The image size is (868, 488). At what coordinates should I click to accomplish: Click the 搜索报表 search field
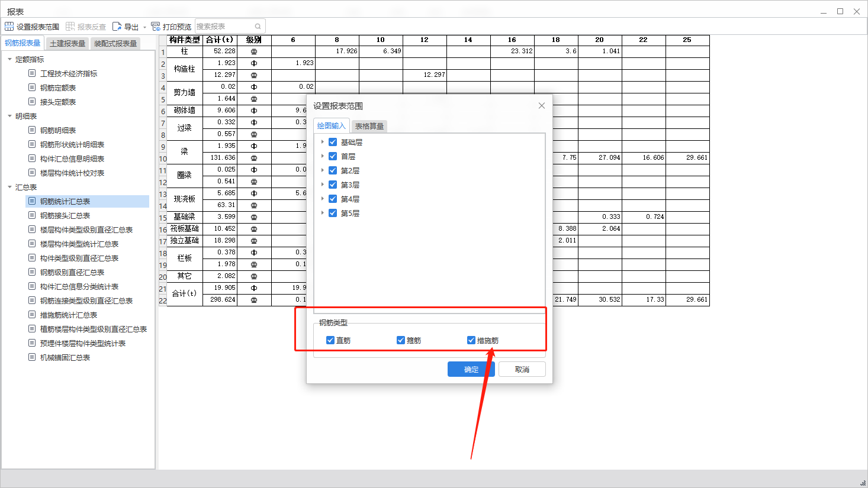230,26
